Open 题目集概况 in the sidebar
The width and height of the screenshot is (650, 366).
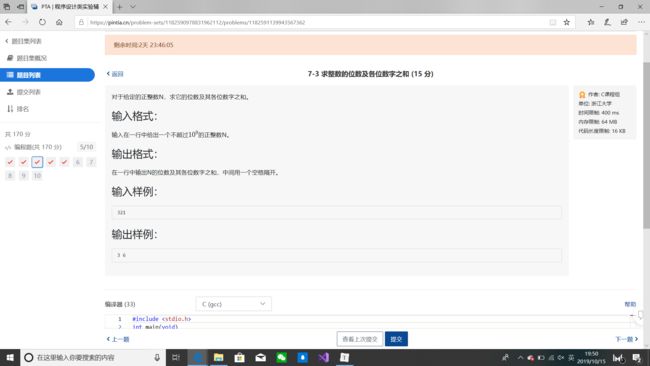click(27, 58)
